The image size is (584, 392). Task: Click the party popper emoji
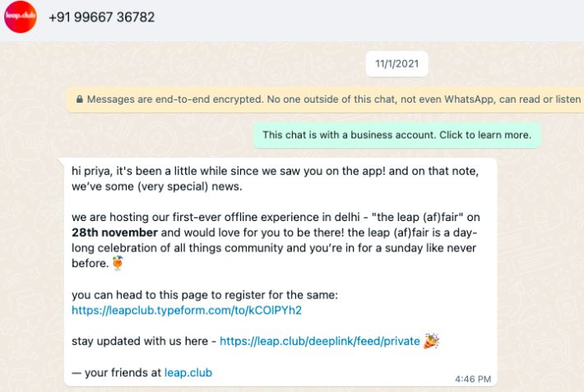point(431,340)
